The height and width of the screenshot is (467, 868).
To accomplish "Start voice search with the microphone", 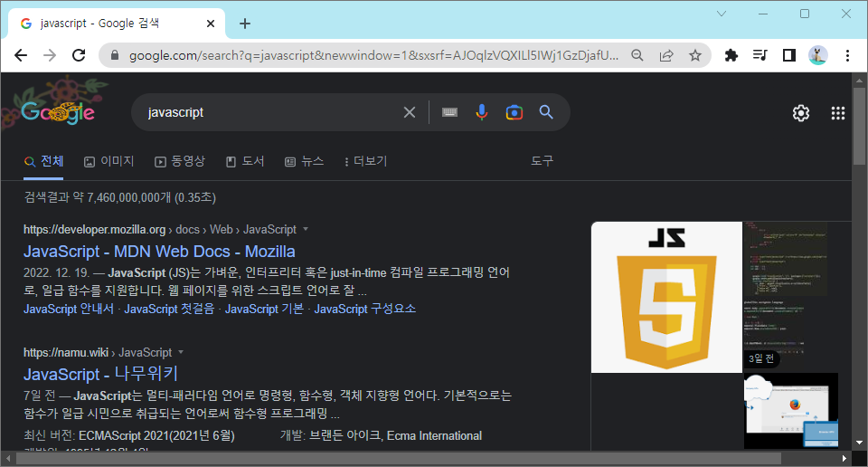I will pyautogui.click(x=482, y=112).
